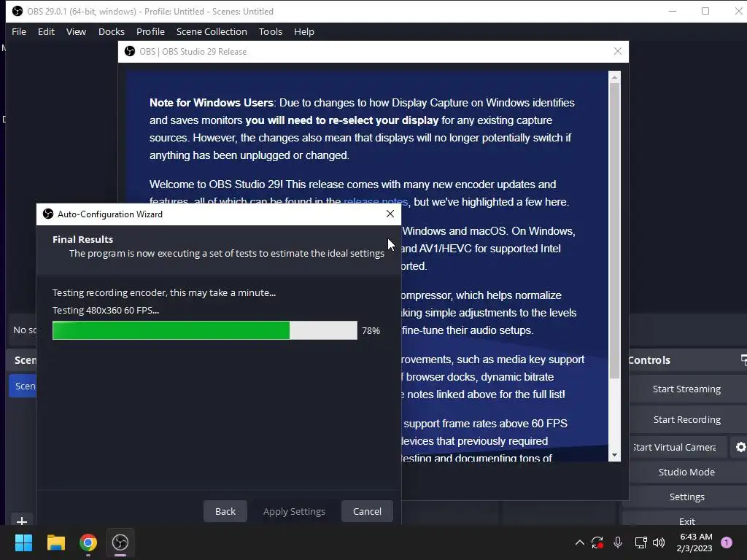Click the microphone tray icon
This screenshot has height=560, width=747.
[x=618, y=542]
